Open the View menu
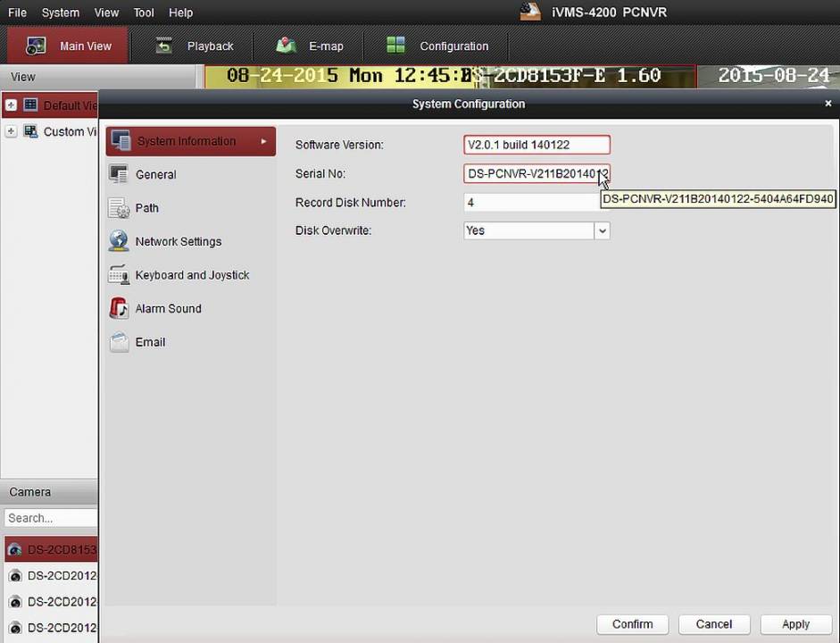Image resolution: width=840 pixels, height=643 pixels. click(x=106, y=13)
